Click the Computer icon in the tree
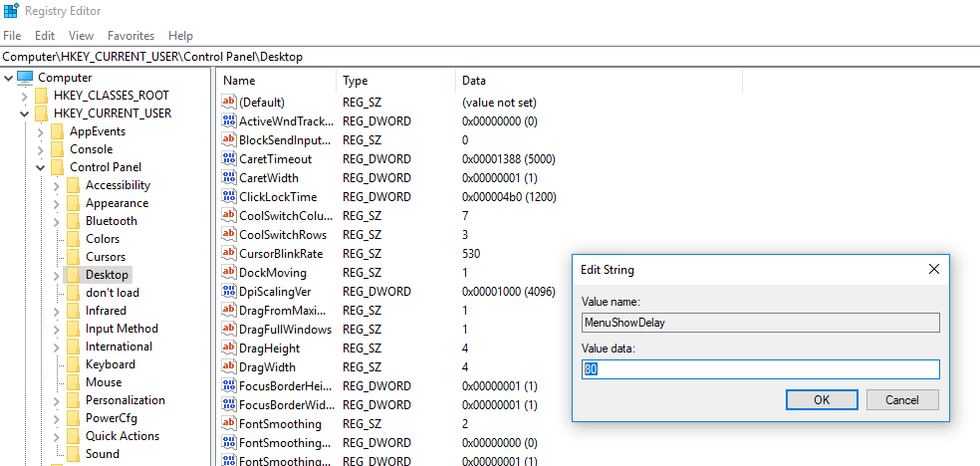Screen dimensions: 980x466 pyautogui.click(x=24, y=78)
